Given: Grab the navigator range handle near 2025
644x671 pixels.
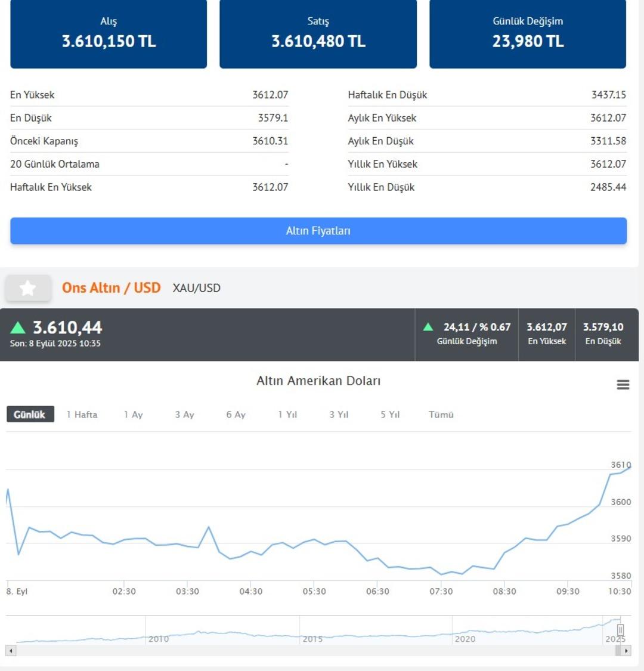Looking at the screenshot, I should pos(620,629).
